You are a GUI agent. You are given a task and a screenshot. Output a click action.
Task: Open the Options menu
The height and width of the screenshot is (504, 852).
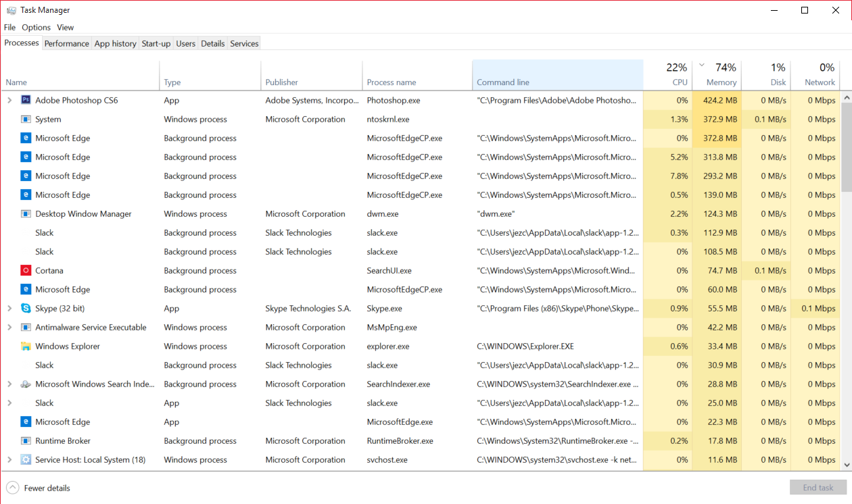36,28
